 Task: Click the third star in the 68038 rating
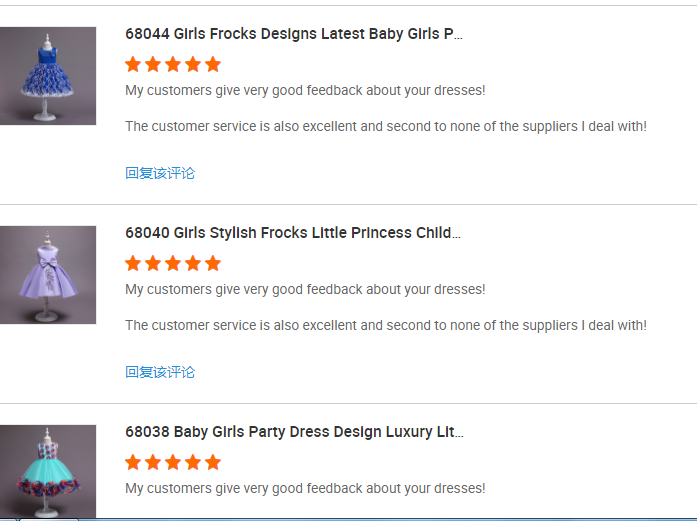[x=173, y=463]
